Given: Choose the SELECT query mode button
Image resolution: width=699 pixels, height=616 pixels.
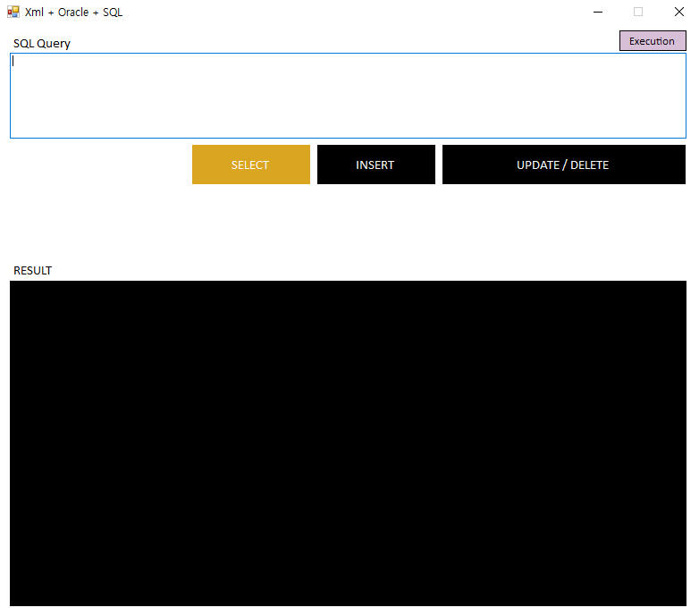Looking at the screenshot, I should (x=251, y=165).
